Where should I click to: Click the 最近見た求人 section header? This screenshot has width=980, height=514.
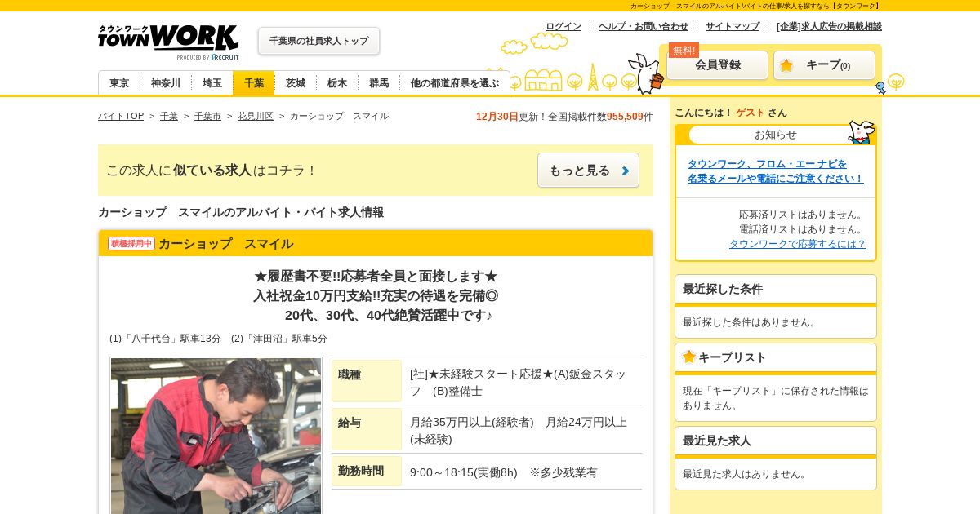(x=776, y=441)
